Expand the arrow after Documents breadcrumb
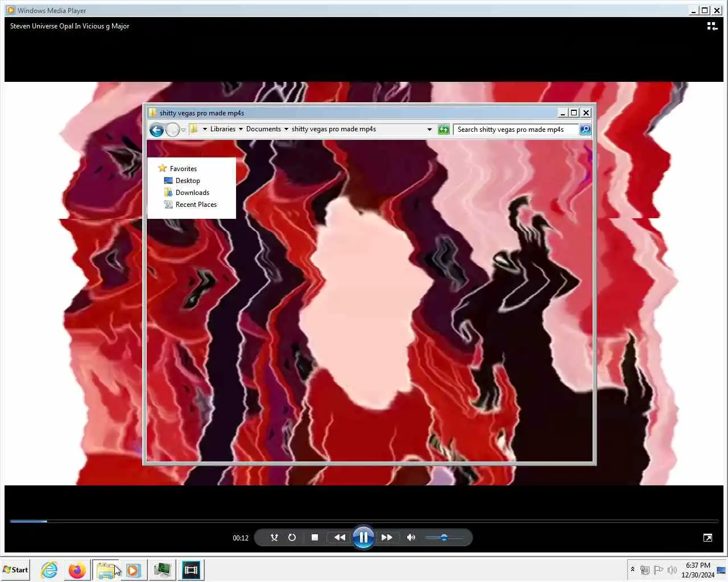Image resolution: width=728 pixels, height=582 pixels. (x=286, y=129)
